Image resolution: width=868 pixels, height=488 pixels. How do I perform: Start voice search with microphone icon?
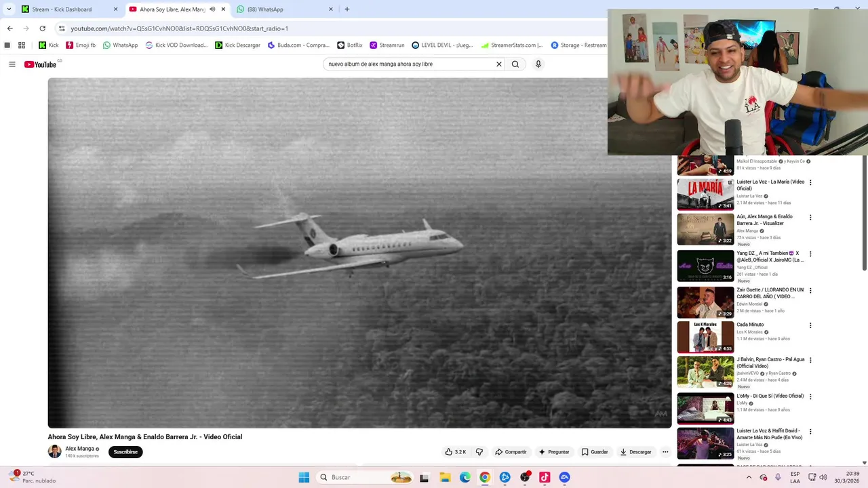[x=538, y=64]
